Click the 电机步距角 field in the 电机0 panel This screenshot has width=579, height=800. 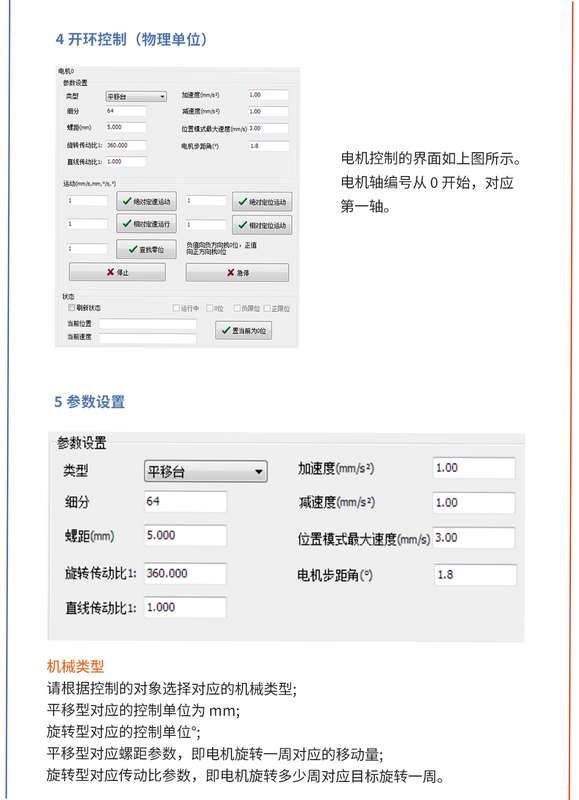[269, 146]
